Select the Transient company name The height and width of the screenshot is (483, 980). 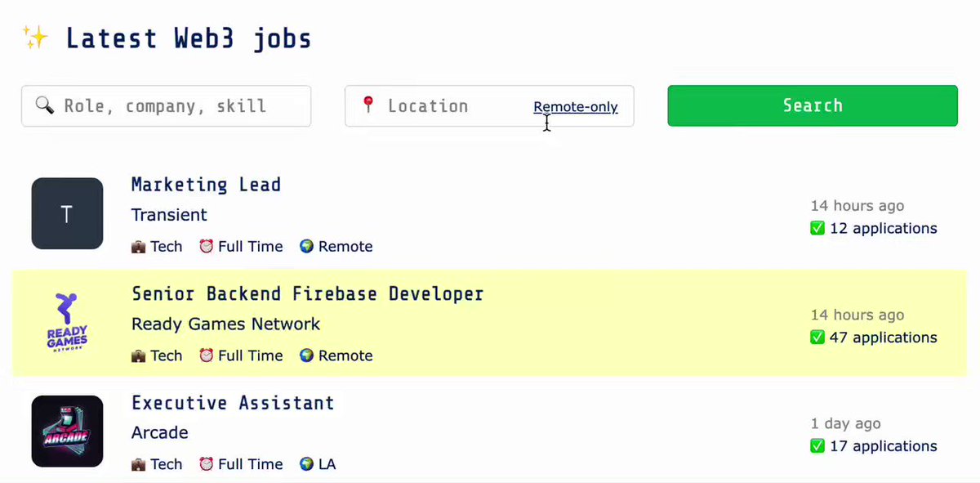pyautogui.click(x=169, y=215)
